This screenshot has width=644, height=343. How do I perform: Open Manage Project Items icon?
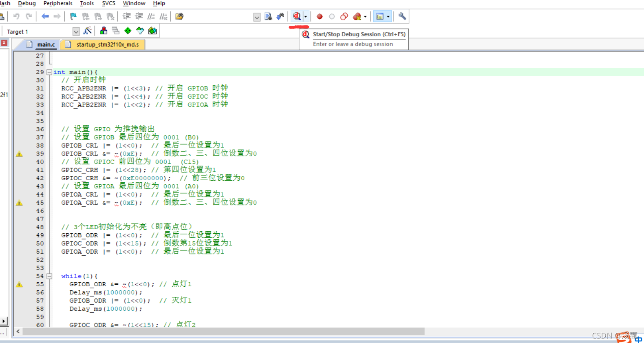104,31
